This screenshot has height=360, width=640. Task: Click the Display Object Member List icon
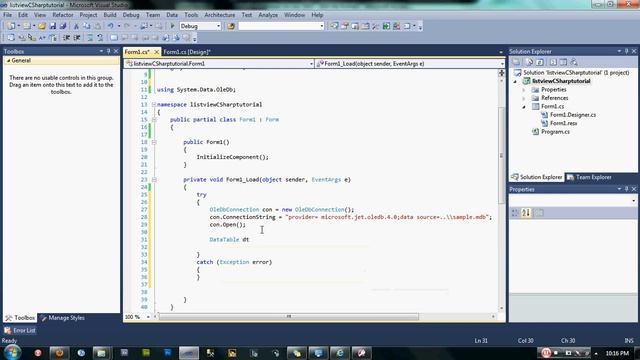click(11, 38)
